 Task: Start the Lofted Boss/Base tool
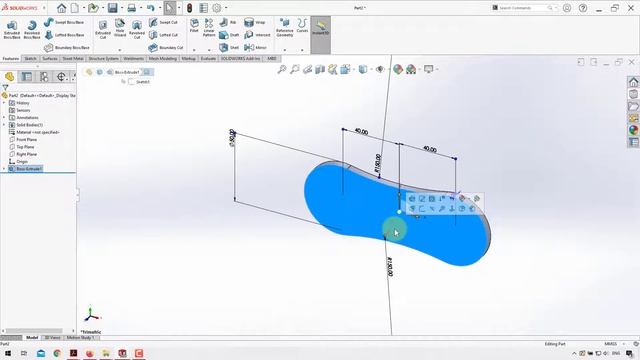(x=63, y=35)
